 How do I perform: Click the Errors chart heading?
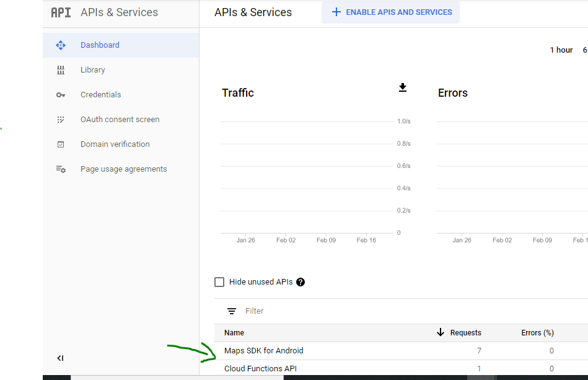(x=453, y=93)
